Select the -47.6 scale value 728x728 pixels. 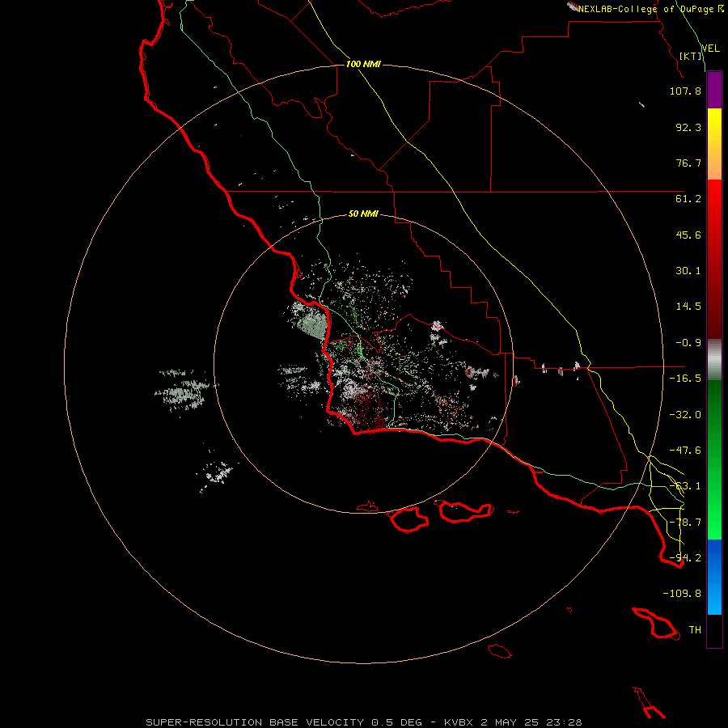coord(685,451)
